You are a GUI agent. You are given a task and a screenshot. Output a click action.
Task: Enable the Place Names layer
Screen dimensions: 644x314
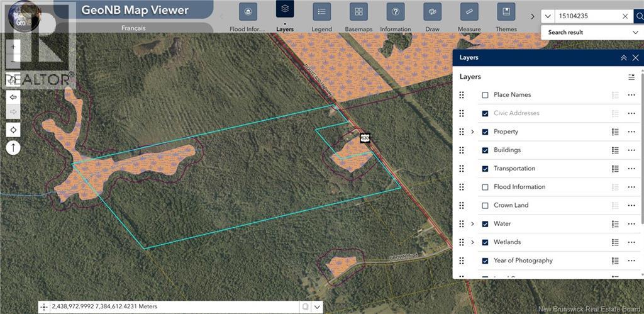(x=485, y=95)
